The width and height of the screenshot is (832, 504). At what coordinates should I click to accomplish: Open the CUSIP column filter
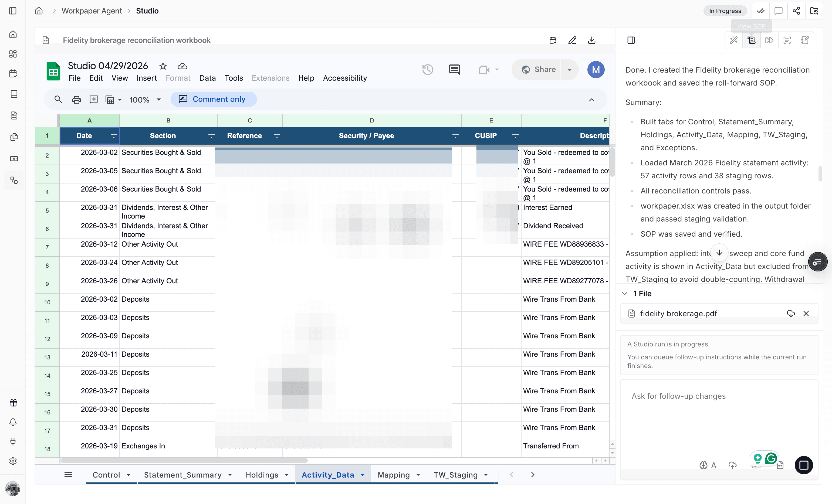515,136
